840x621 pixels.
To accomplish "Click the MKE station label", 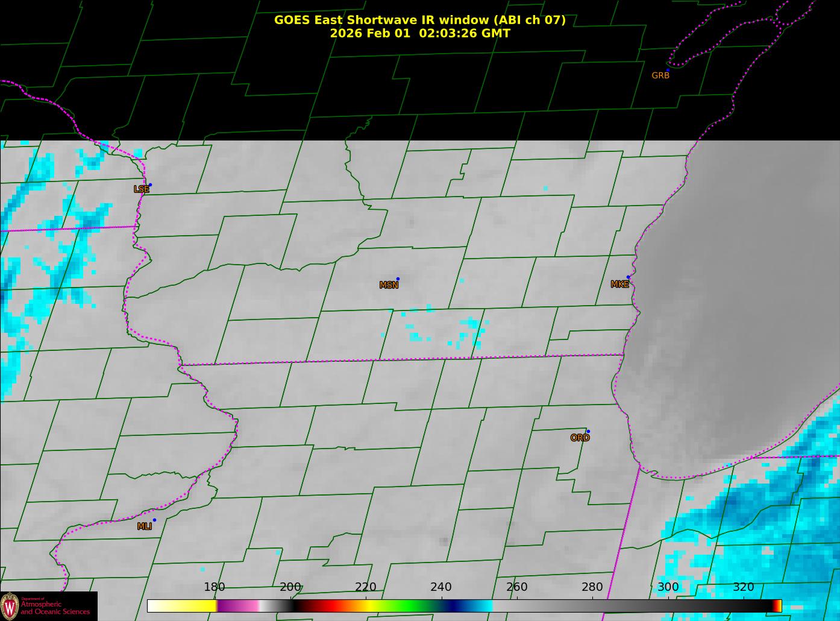I will pyautogui.click(x=619, y=284).
